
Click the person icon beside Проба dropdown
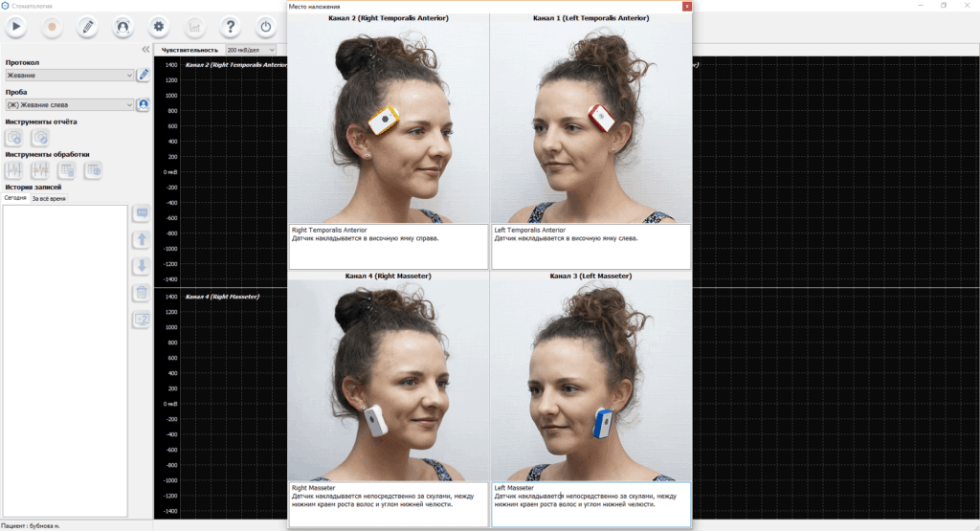(144, 104)
